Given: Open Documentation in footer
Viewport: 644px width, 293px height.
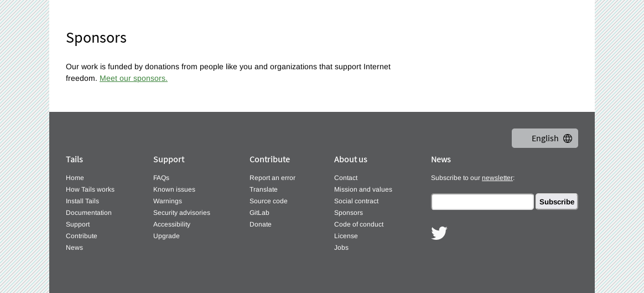Looking at the screenshot, I should [89, 213].
